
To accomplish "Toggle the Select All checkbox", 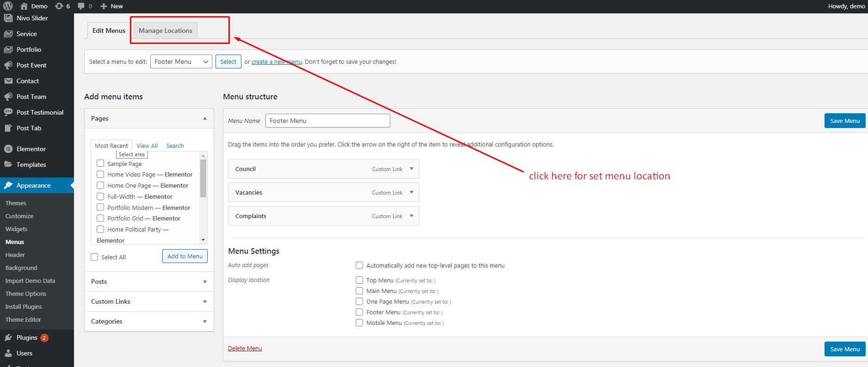I will tap(94, 257).
